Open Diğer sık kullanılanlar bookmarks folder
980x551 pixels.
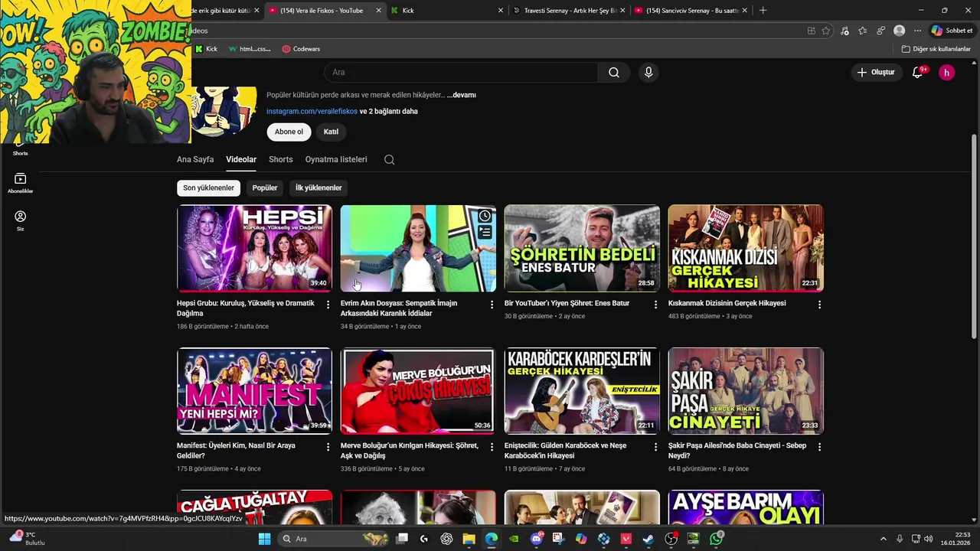tap(936, 49)
